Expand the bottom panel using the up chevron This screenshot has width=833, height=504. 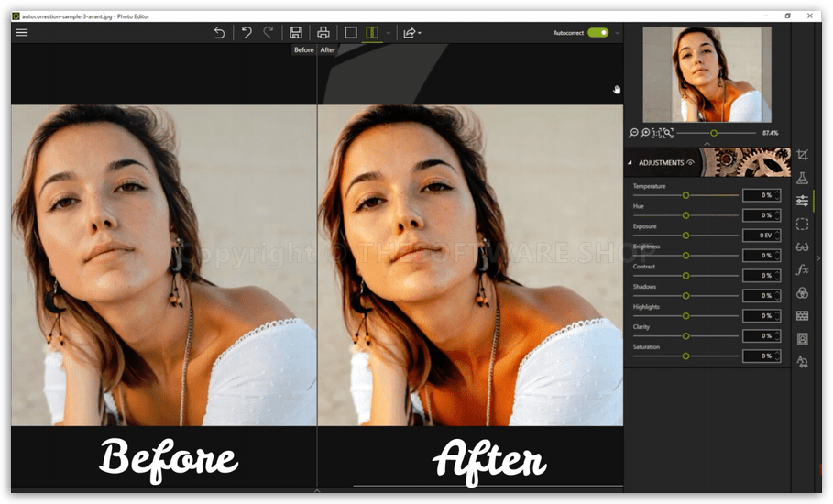point(317,491)
